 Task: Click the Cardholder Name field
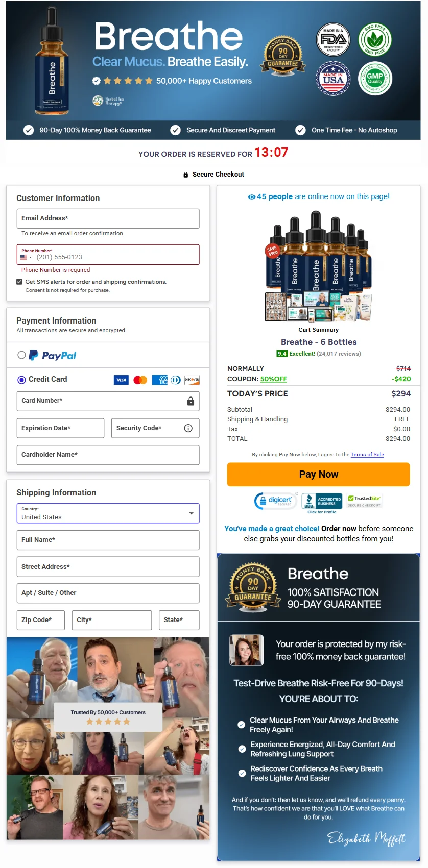(108, 455)
